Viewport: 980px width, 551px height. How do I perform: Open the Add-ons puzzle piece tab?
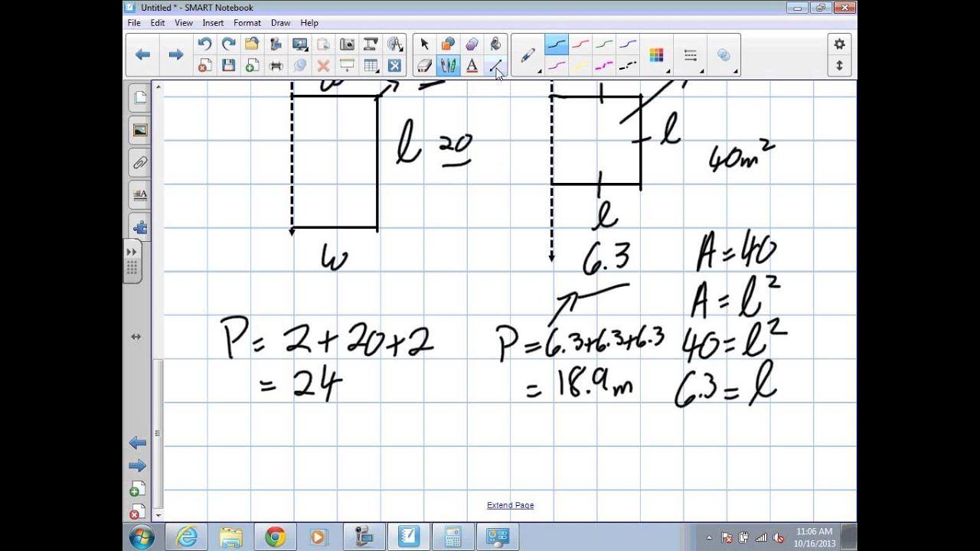[139, 227]
